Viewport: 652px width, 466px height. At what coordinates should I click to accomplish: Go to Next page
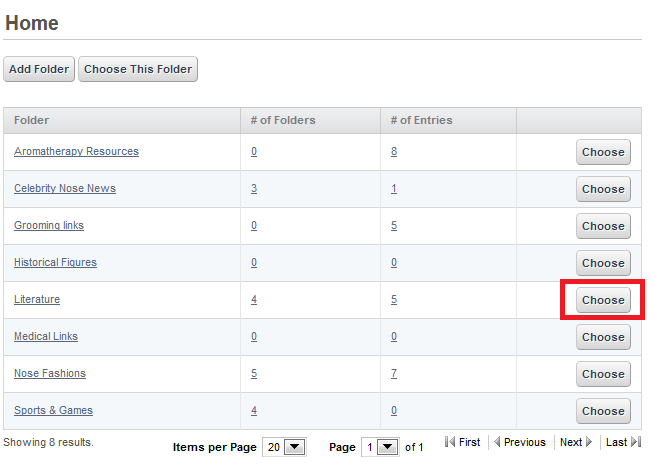tap(576, 442)
